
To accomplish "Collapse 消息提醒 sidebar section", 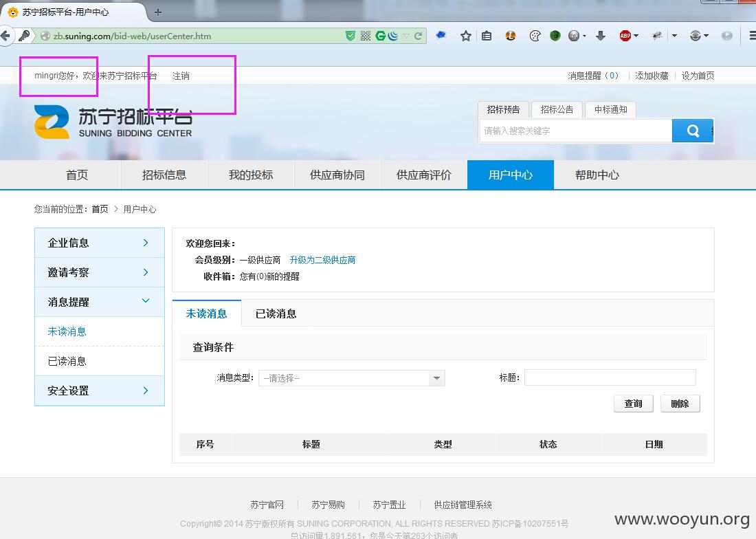I will click(x=100, y=302).
